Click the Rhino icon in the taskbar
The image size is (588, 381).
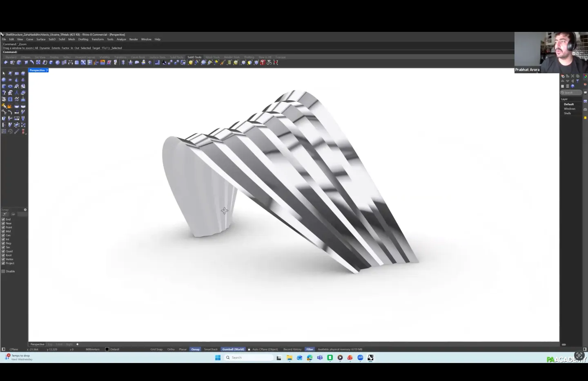(x=370, y=358)
